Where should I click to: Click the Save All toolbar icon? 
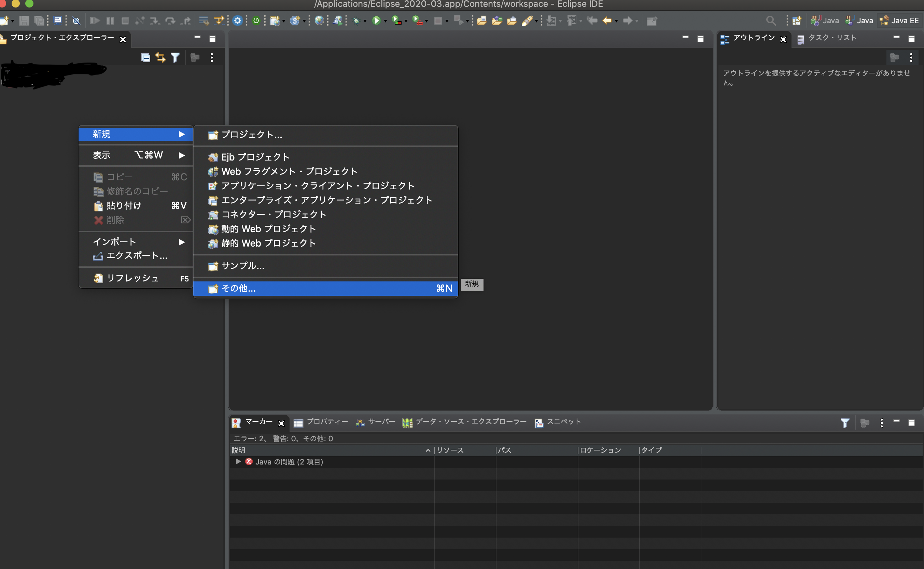pos(39,21)
